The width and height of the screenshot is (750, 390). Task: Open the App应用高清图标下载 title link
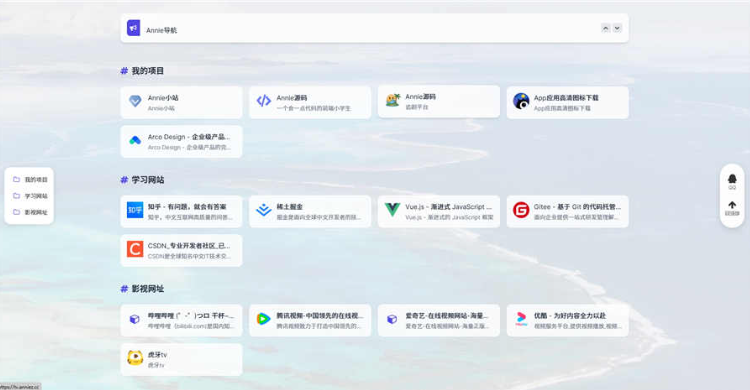[x=566, y=98]
